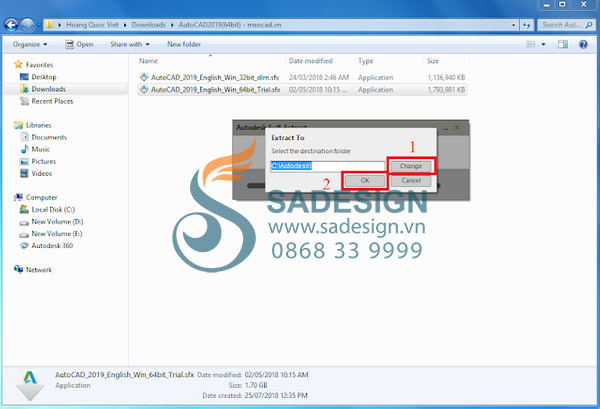This screenshot has width=600, height=409.
Task: Click the search magnifier icon
Action: coord(589,25)
